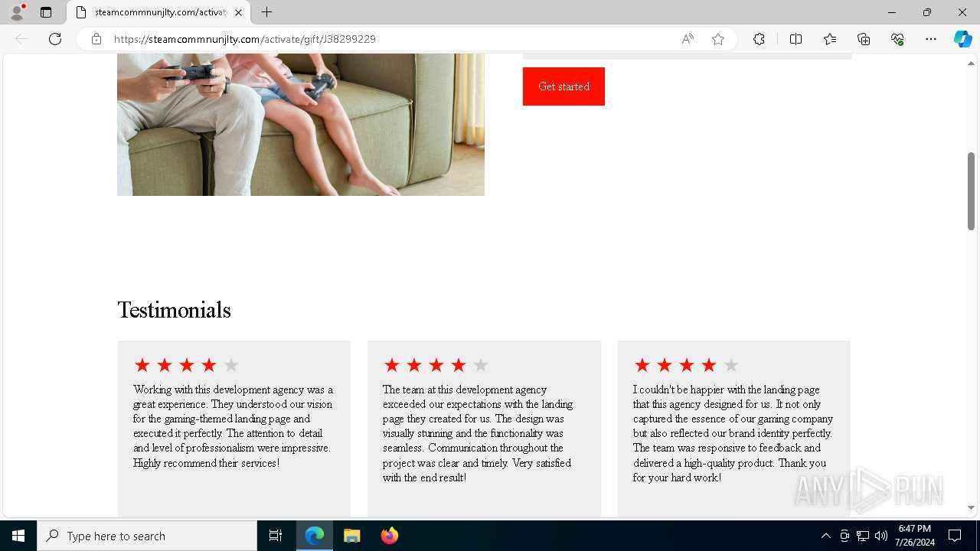This screenshot has height=551, width=980.
Task: Open the Favorites list icon
Action: click(x=830, y=39)
